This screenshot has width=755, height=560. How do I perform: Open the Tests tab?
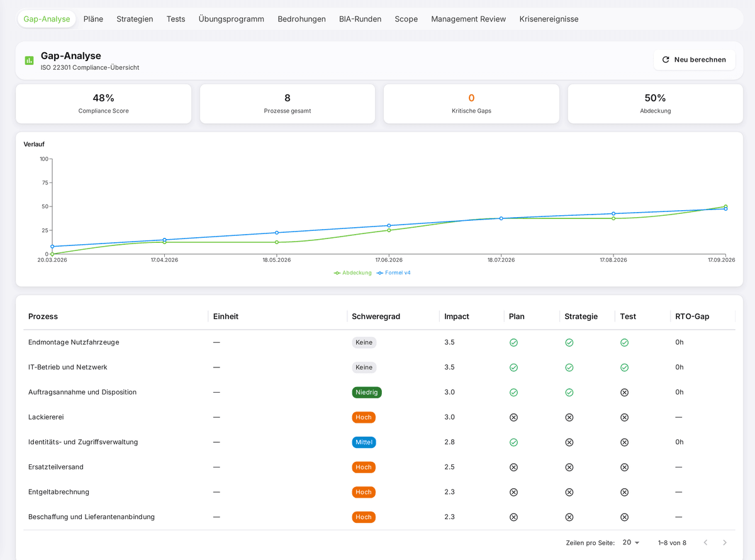pos(176,19)
